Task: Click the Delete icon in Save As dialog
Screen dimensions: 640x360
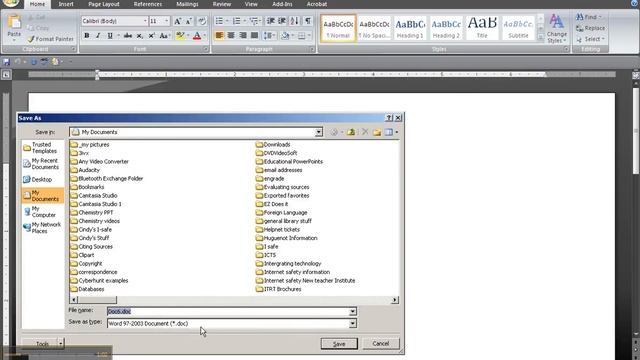Action: [x=365, y=132]
